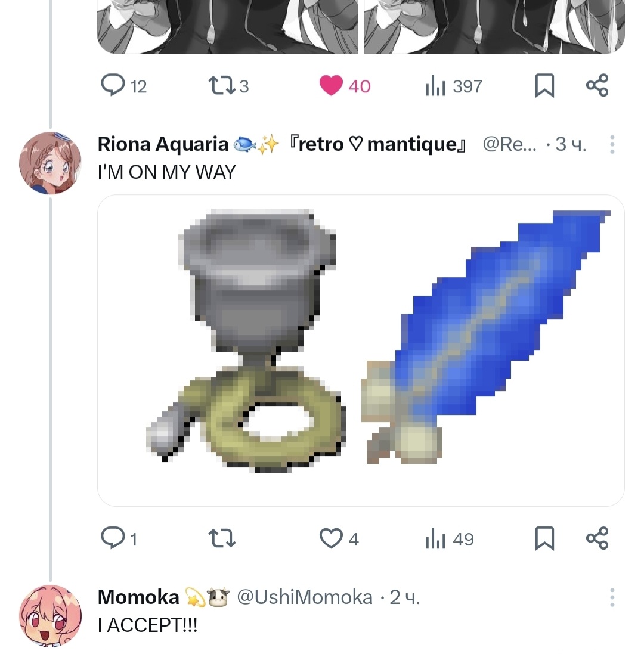Open more options on Riona's tweet

612,144
